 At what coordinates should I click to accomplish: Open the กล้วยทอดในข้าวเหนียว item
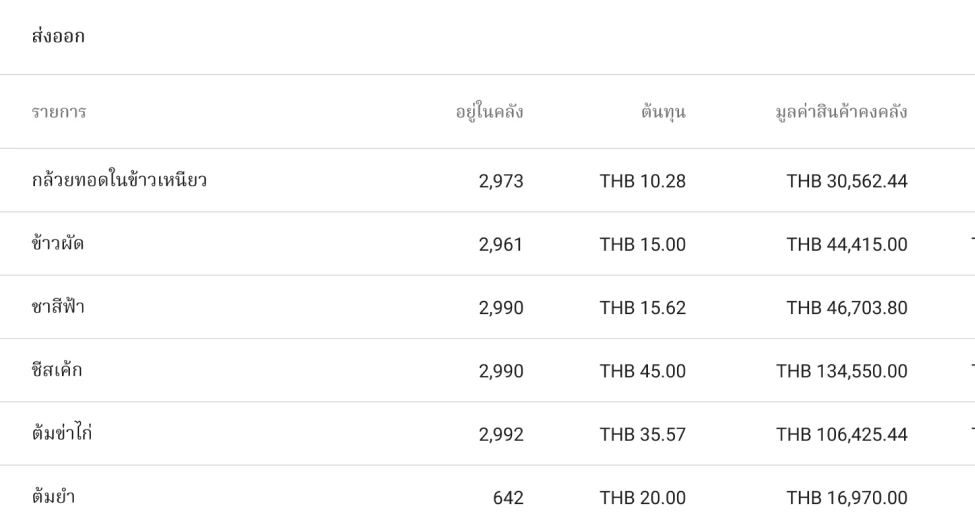click(120, 181)
